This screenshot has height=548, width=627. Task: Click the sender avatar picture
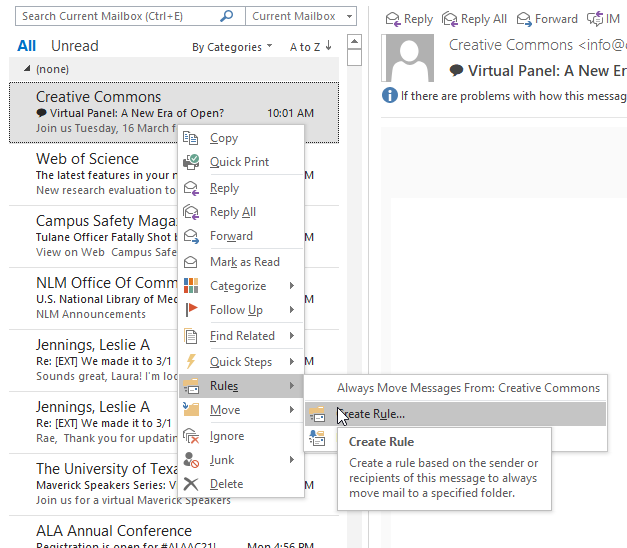409,58
